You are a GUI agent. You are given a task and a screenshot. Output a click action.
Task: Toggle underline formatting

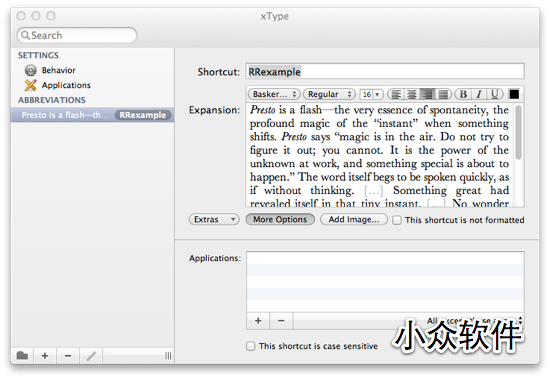495,94
